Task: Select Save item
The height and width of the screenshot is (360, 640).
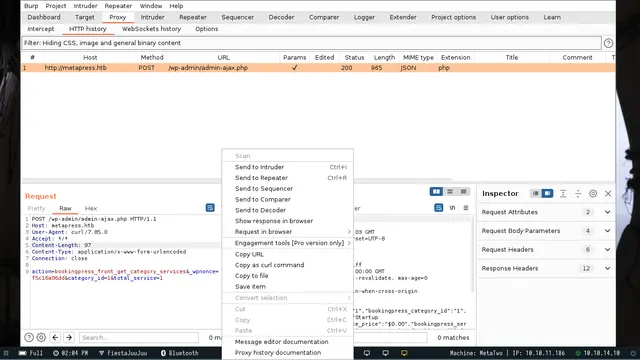Action: [287, 287]
